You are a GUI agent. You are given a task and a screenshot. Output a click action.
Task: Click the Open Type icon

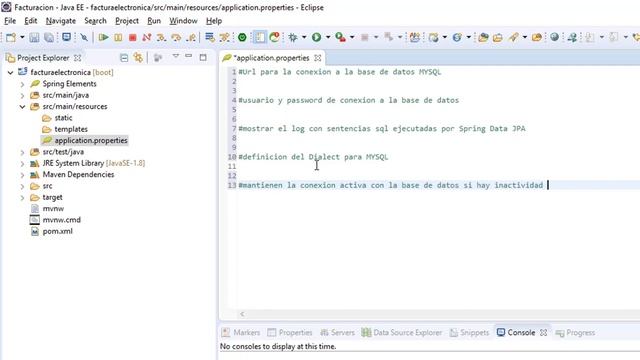483,38
